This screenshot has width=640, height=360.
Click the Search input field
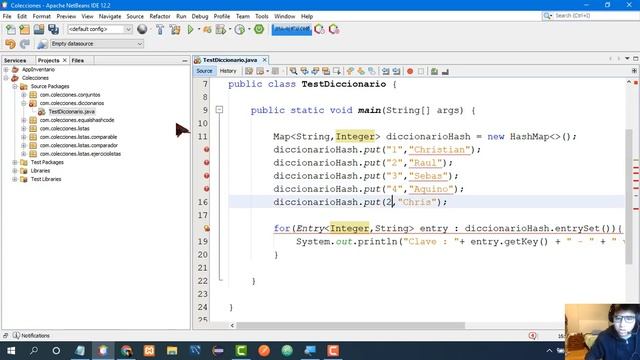tap(595, 16)
